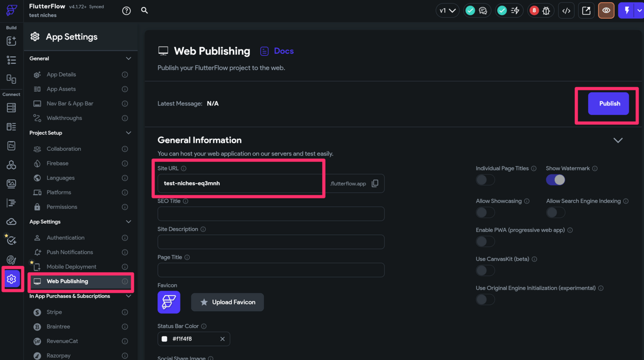Open the v1 version dropdown
Screen dimensions: 644x360
point(448,10)
